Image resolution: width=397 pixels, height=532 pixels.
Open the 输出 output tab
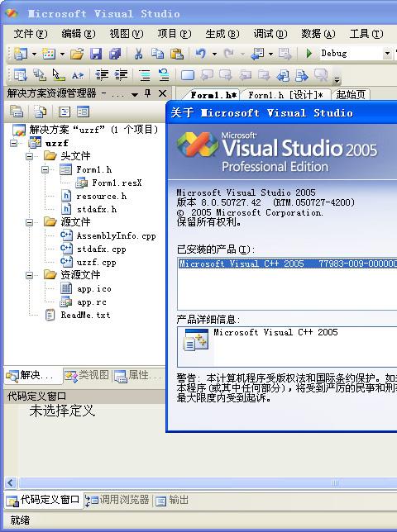click(172, 500)
